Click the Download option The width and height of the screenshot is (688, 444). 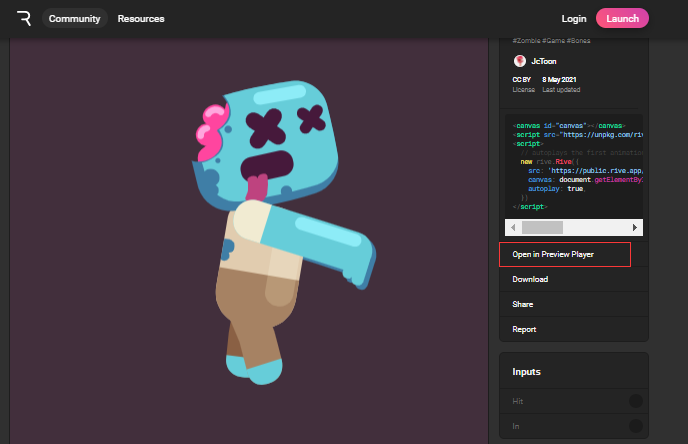click(x=574, y=279)
